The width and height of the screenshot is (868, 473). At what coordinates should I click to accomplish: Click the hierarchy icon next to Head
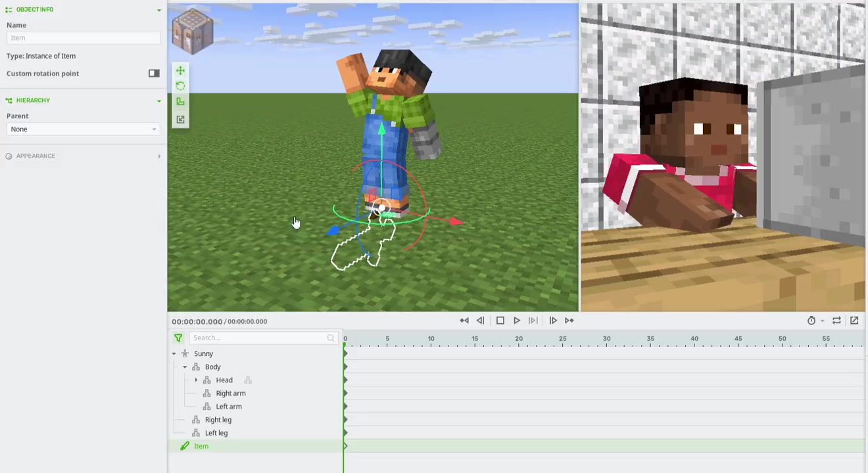click(x=248, y=380)
